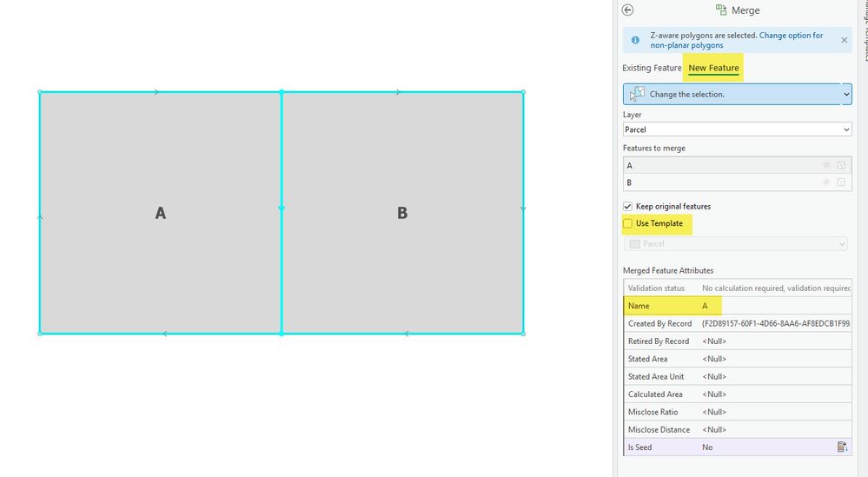Dismiss the Z-aware polygons message
This screenshot has height=477, width=868.
tap(845, 40)
